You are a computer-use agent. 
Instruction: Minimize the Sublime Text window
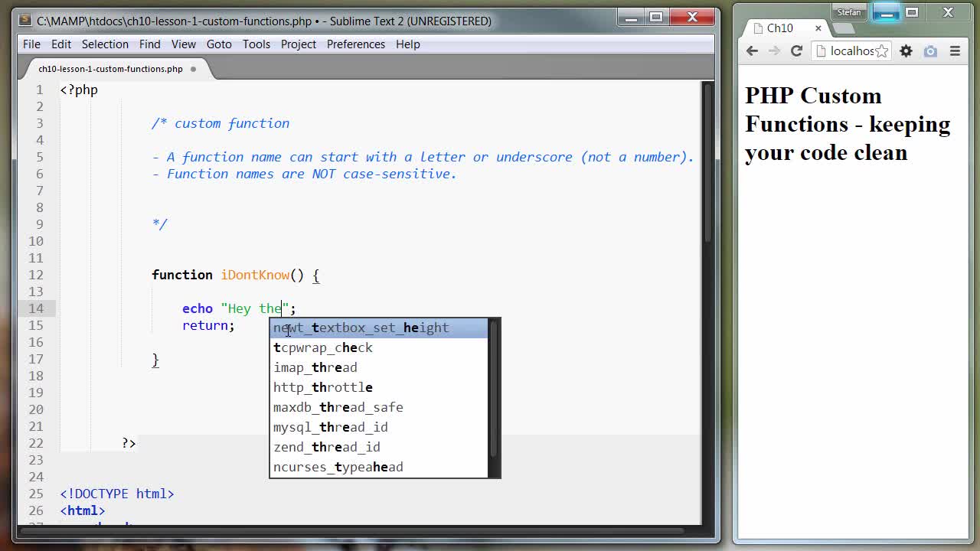point(631,17)
